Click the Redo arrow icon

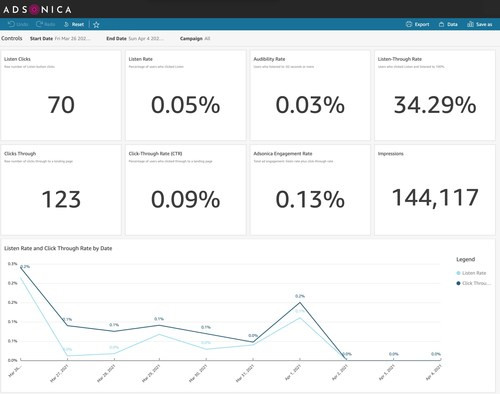[40, 24]
